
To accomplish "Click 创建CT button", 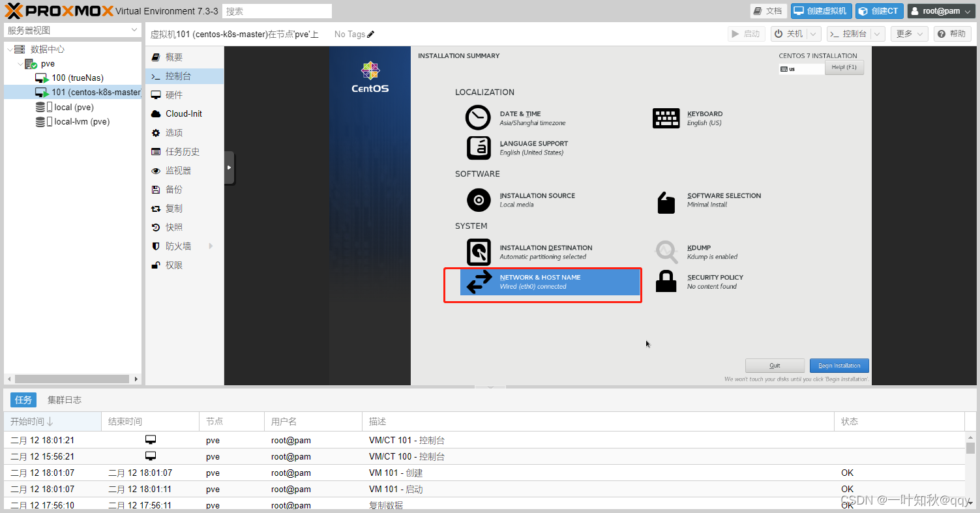I will (x=880, y=11).
